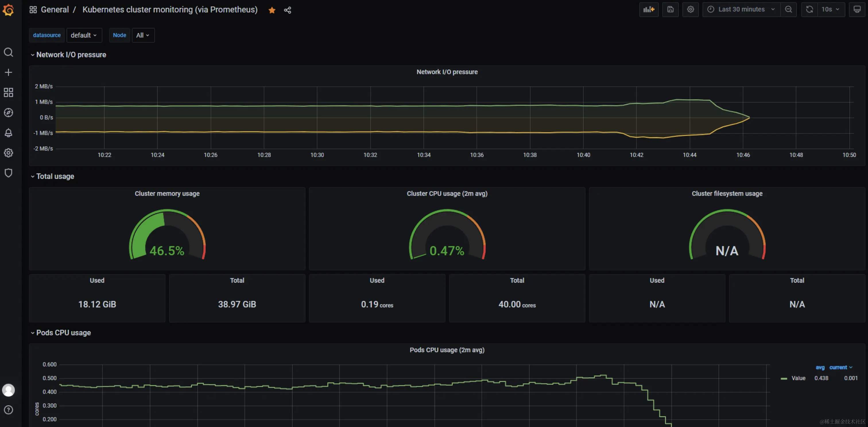This screenshot has height=427, width=868.
Task: Open the Cluster memory usage panel menu
Action: click(x=167, y=193)
